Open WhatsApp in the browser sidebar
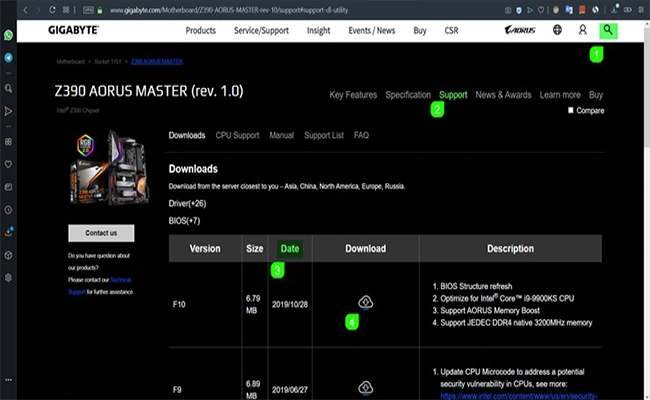 (8, 35)
